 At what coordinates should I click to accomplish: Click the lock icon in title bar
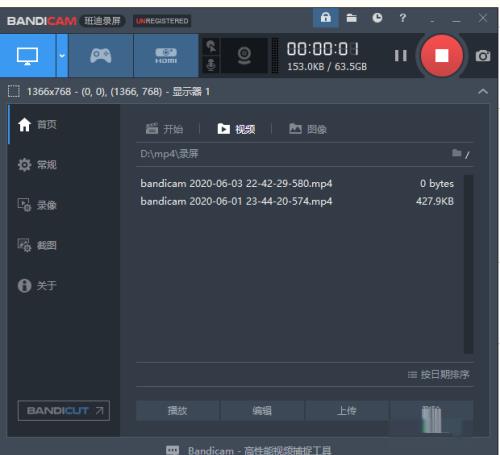tap(326, 18)
